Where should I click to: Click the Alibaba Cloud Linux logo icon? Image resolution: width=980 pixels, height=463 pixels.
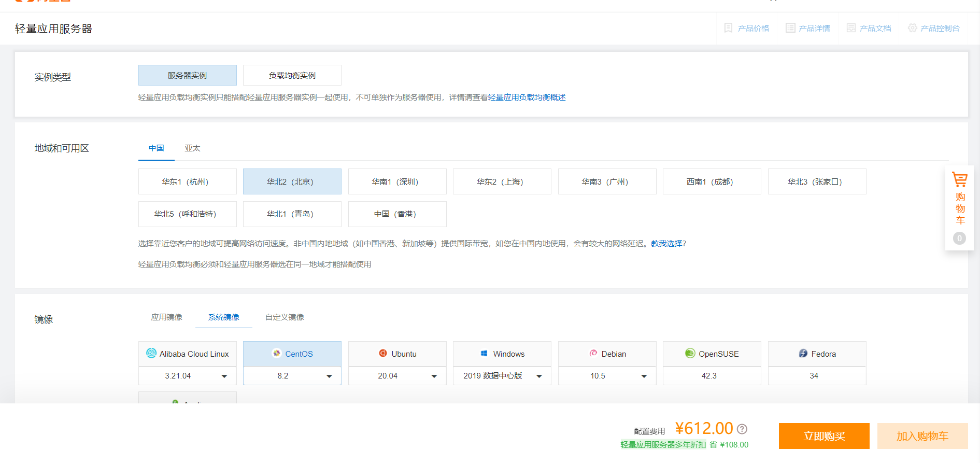151,353
